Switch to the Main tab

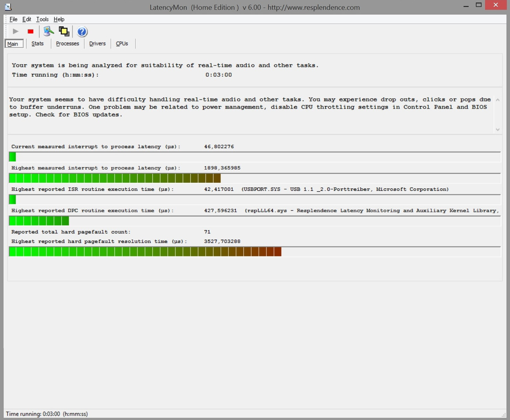pos(14,44)
